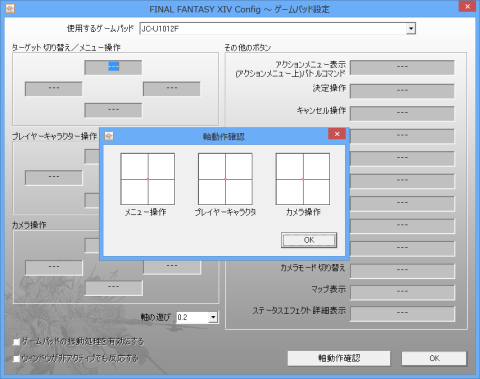Click the その他のボタン group label
Screen dimensions: 480x379
click(248, 48)
